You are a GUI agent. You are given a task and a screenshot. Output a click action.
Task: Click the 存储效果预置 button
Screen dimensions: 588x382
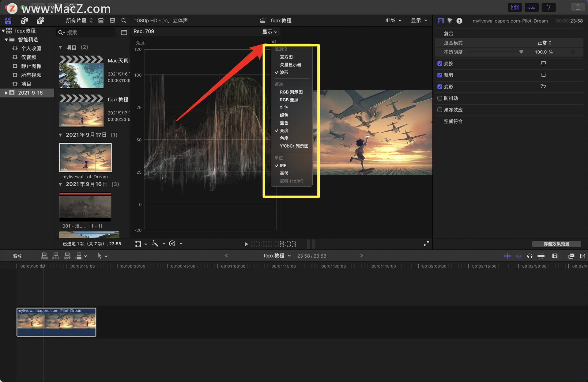click(x=556, y=244)
